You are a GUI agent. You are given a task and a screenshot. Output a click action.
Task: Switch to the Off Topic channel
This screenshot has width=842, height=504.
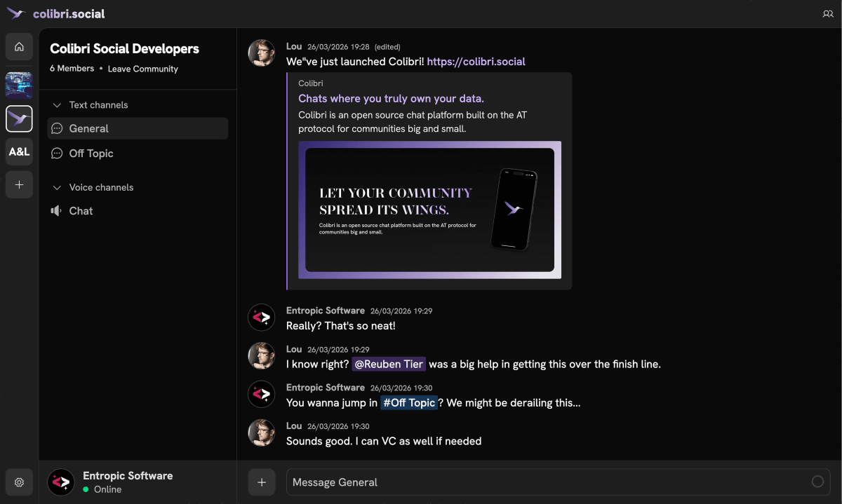91,154
